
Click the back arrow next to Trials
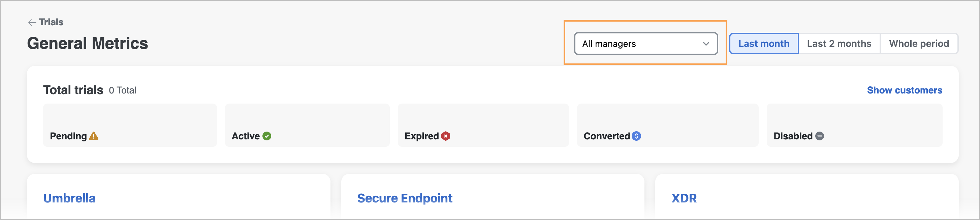click(x=32, y=23)
